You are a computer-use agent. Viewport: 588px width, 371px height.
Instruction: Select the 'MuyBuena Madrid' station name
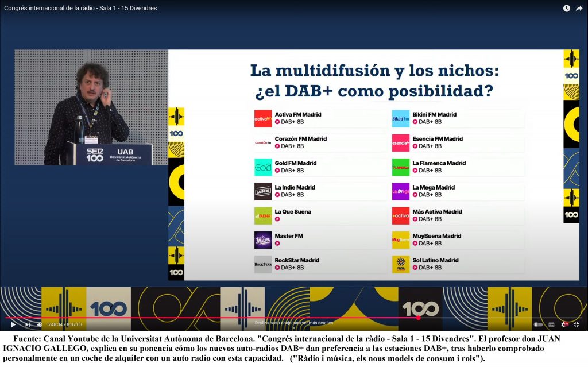coord(437,236)
